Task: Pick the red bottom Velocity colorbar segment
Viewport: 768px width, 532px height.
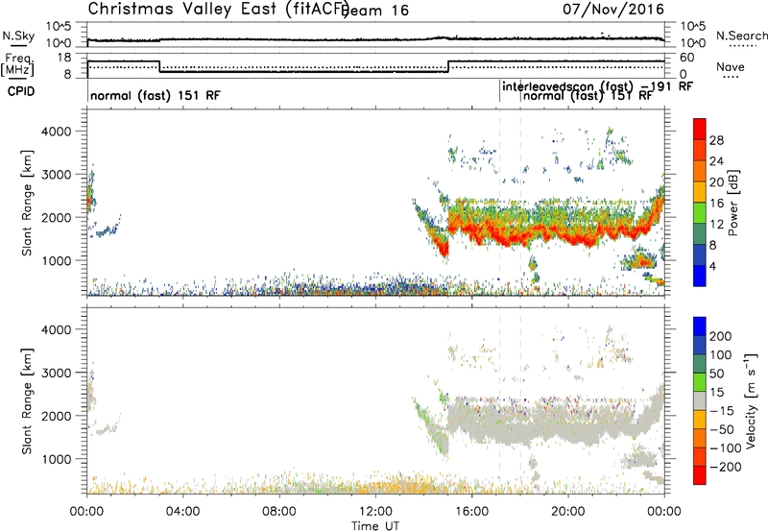Action: (700, 475)
